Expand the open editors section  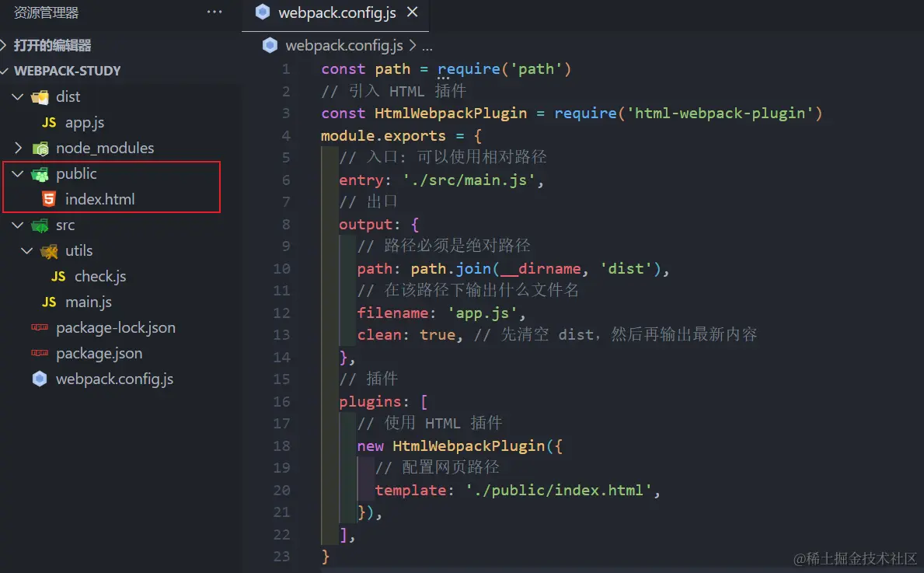(x=5, y=45)
